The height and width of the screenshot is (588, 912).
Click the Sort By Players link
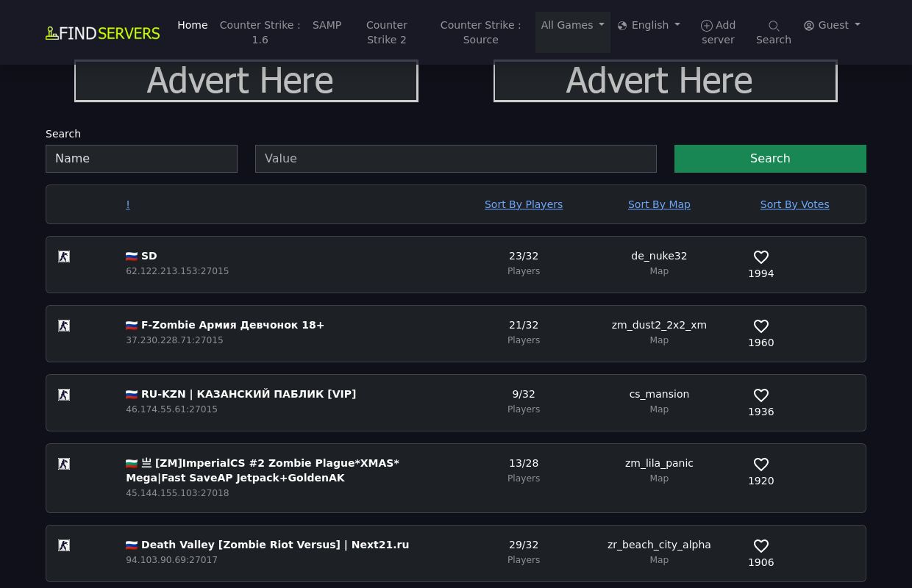[524, 204]
